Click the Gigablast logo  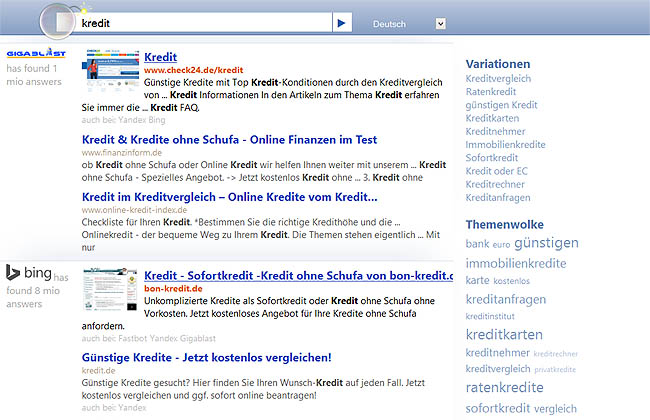36,53
